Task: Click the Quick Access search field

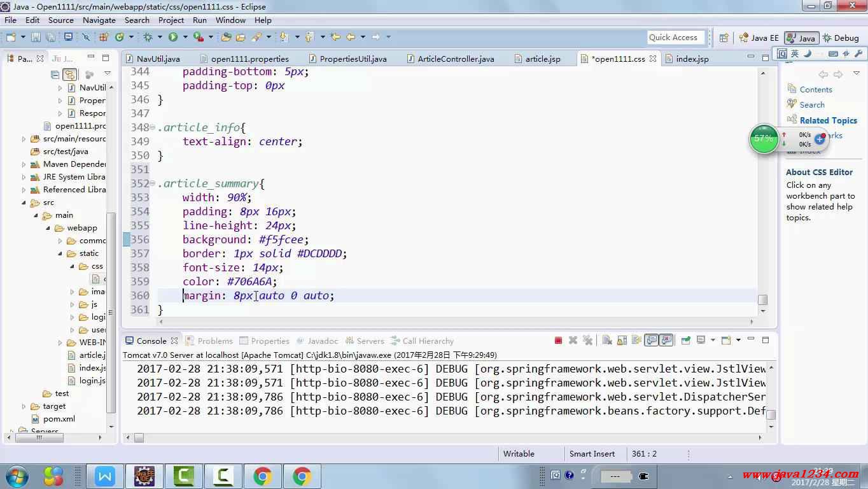Action: [x=676, y=38]
